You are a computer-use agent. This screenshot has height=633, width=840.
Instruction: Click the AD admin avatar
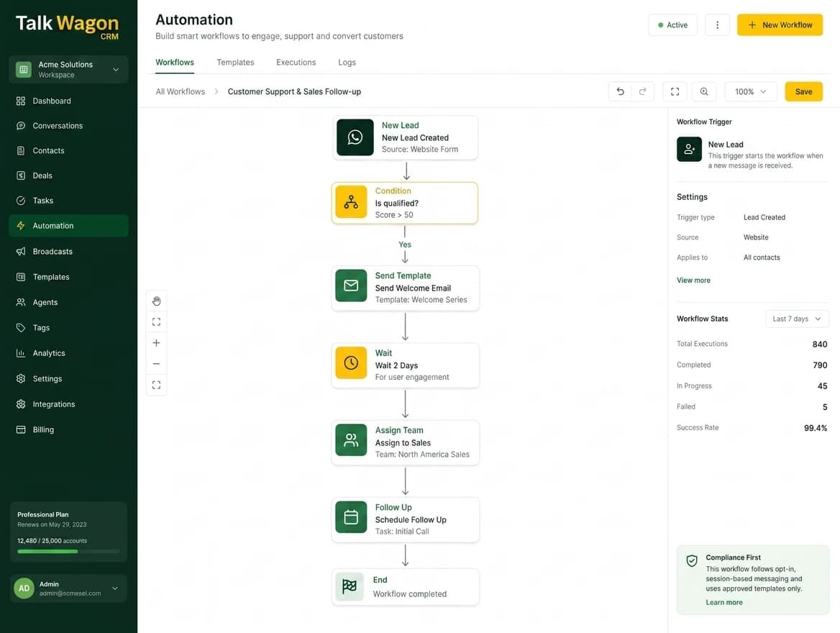[x=24, y=588]
